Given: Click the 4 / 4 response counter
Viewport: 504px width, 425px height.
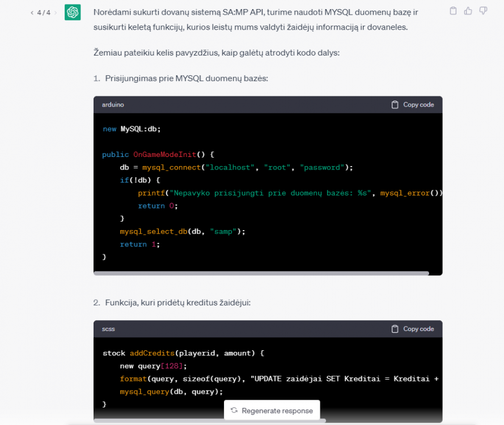Looking at the screenshot, I should pyautogui.click(x=44, y=12).
